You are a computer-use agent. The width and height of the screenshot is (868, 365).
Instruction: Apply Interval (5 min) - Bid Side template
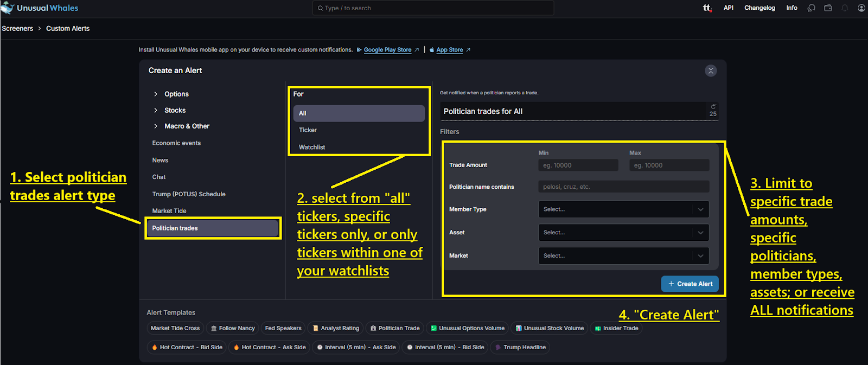445,347
